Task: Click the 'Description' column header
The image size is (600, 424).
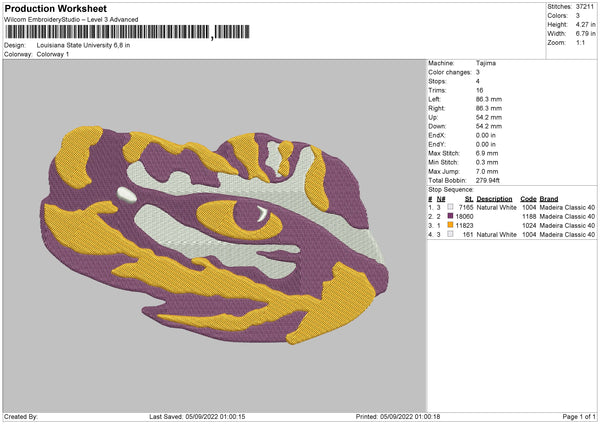Action: (494, 199)
